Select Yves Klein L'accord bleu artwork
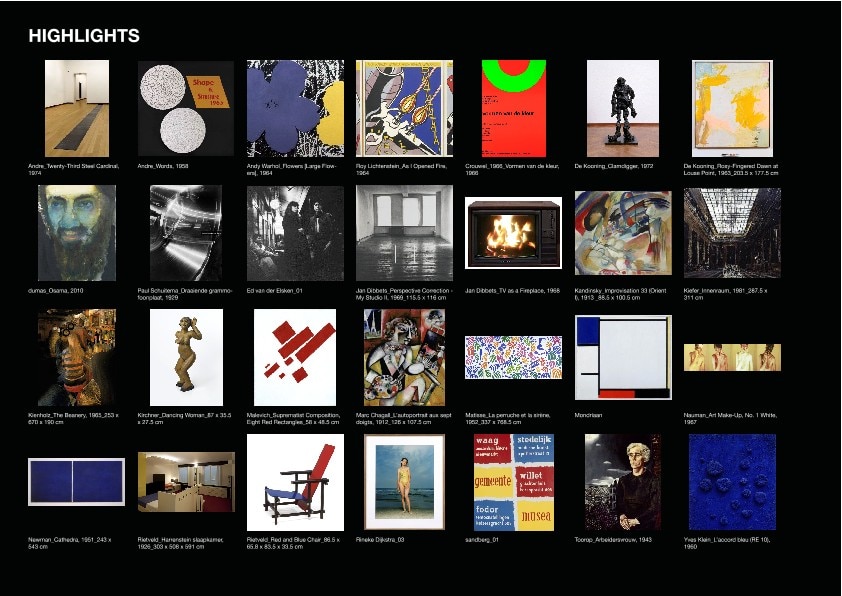 [x=732, y=482]
